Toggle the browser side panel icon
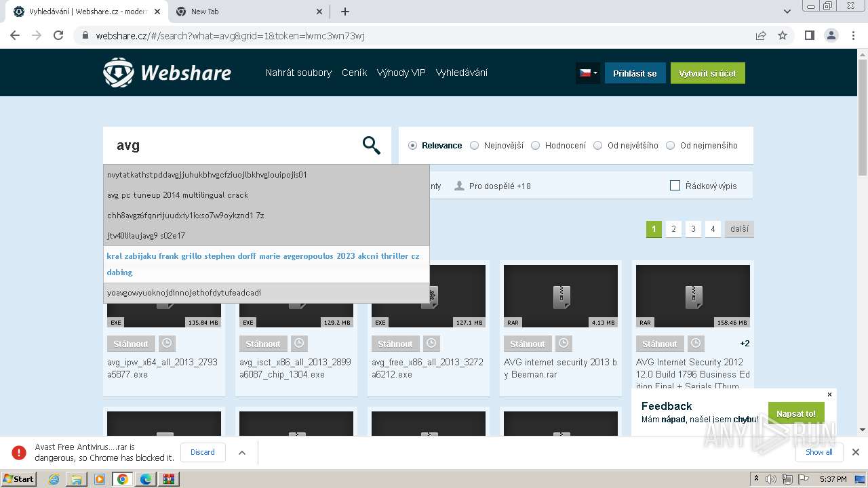Screen dimensions: 868x488 pyautogui.click(x=809, y=35)
